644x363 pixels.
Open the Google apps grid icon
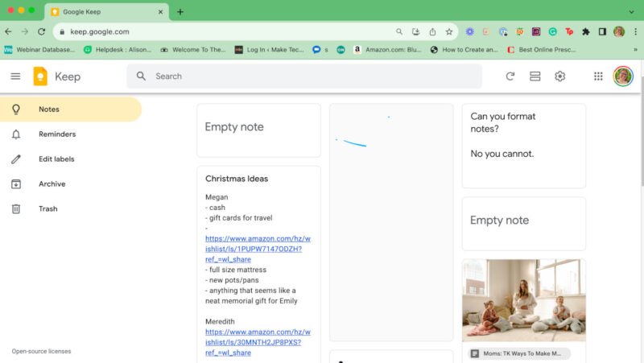coord(598,76)
